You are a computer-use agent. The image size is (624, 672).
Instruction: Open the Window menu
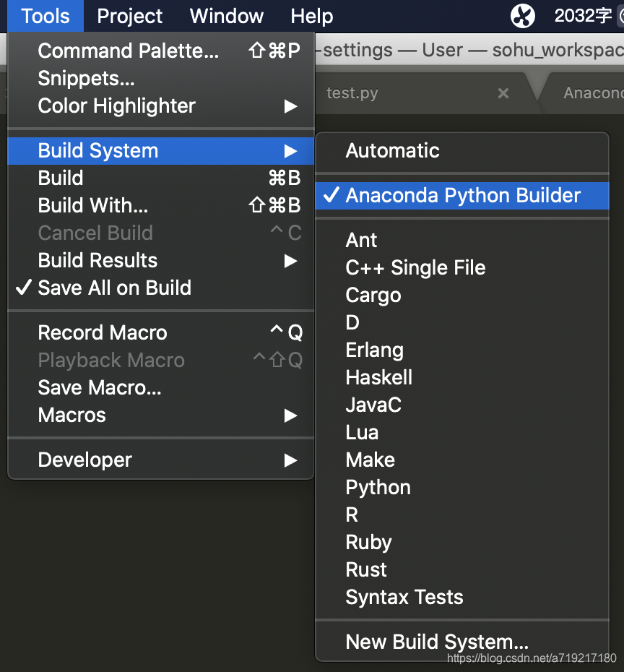pyautogui.click(x=226, y=16)
